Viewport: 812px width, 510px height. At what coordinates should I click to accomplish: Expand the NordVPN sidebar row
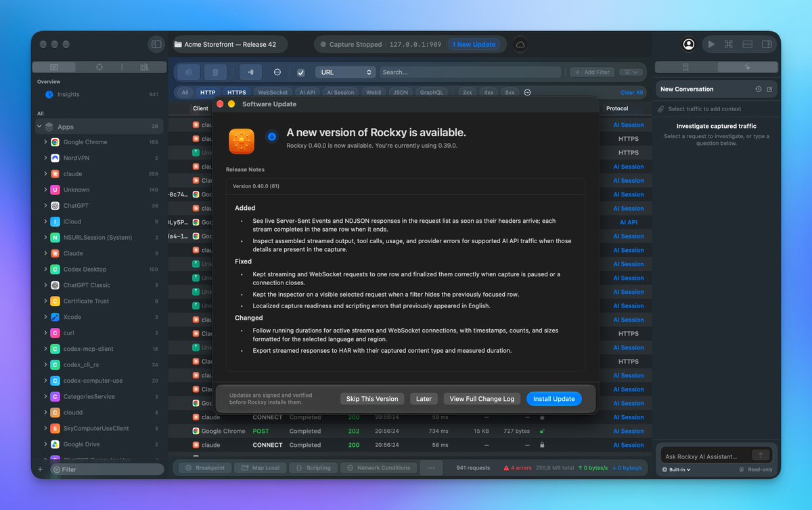(45, 158)
